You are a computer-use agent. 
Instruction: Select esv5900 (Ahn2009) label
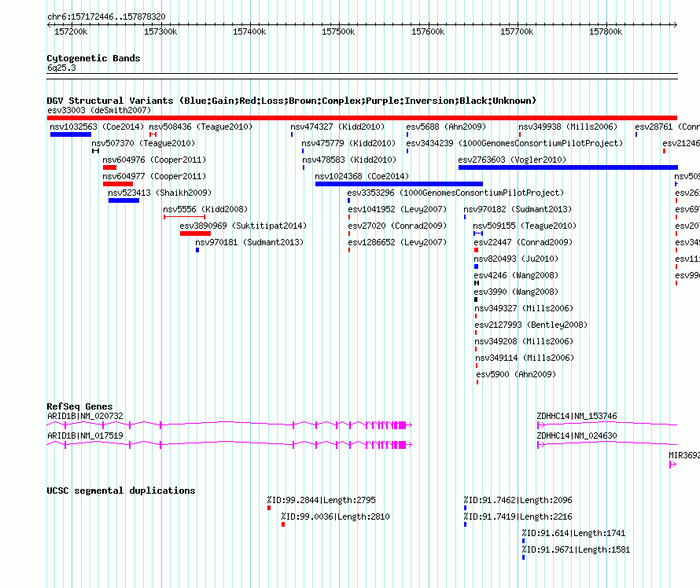[516, 374]
